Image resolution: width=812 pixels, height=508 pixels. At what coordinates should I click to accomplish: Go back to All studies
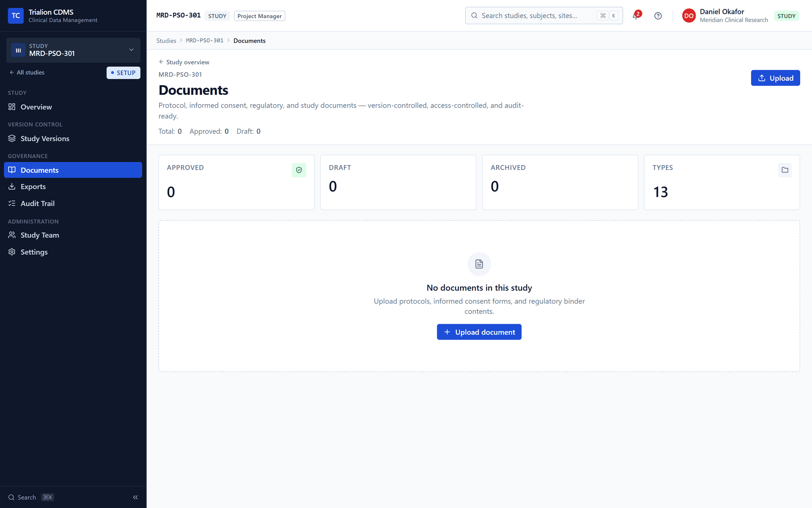coord(27,72)
